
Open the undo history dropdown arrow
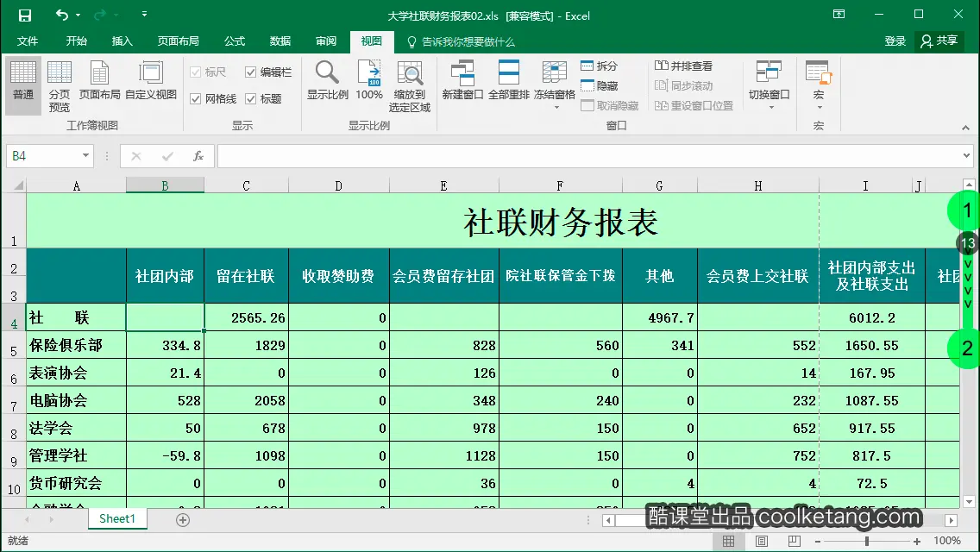pos(79,15)
